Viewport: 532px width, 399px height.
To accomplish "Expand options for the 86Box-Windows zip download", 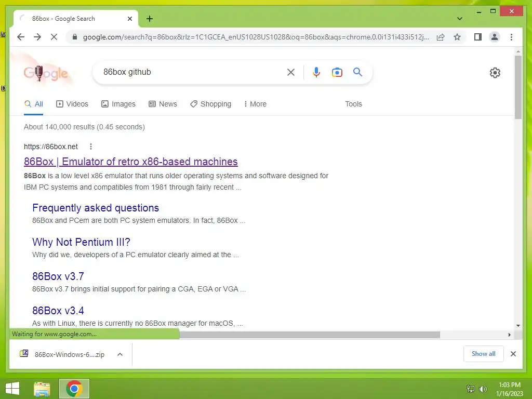I will tap(120, 354).
